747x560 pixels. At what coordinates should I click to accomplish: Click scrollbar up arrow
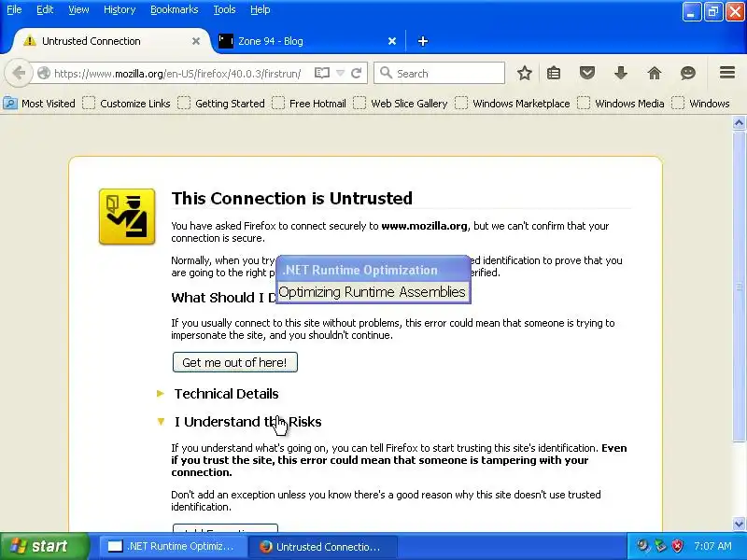[x=739, y=123]
